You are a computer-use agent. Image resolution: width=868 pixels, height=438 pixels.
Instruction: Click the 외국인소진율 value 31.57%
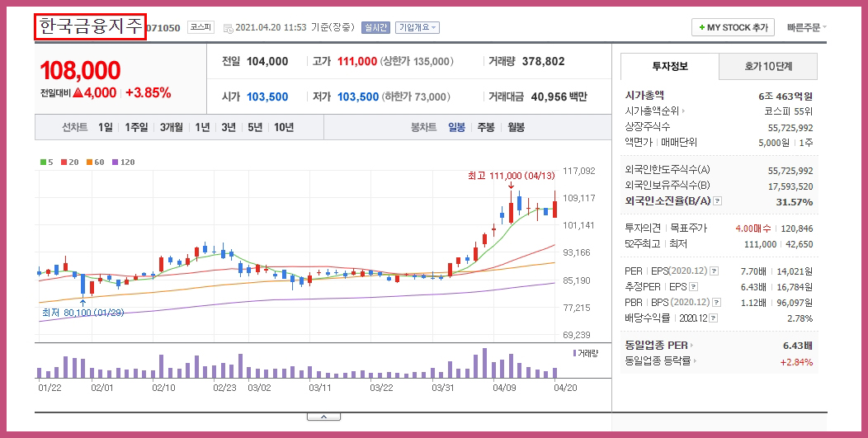tap(795, 201)
